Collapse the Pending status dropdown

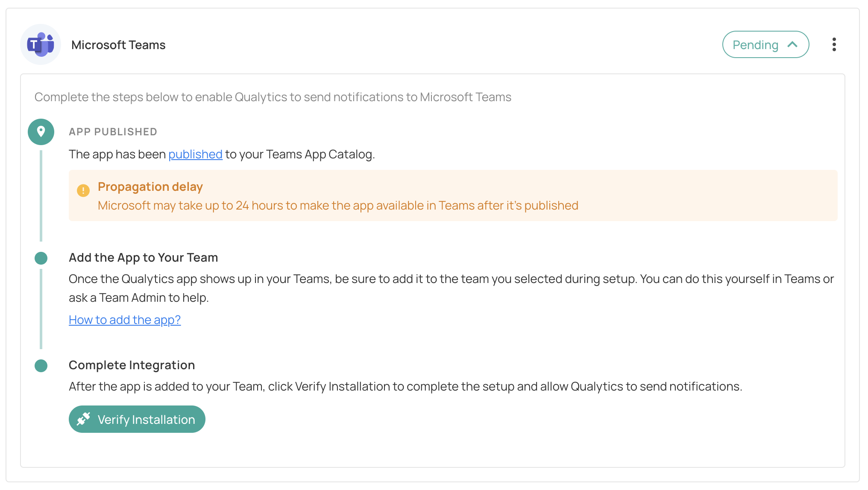click(x=765, y=44)
